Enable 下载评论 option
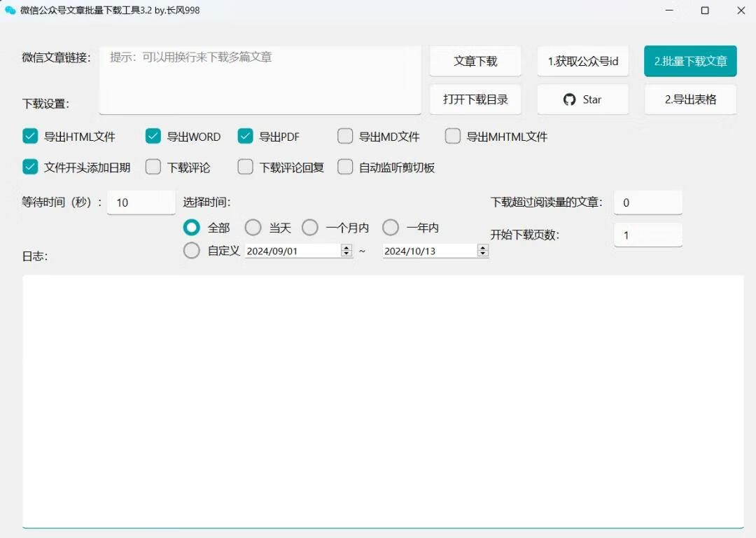The height and width of the screenshot is (538, 756). (x=153, y=167)
